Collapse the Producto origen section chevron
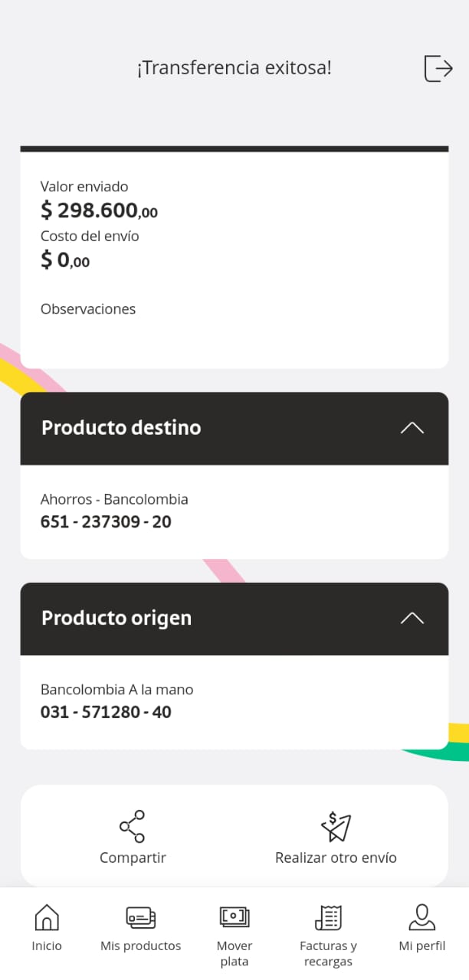469x980 pixels. (412, 618)
